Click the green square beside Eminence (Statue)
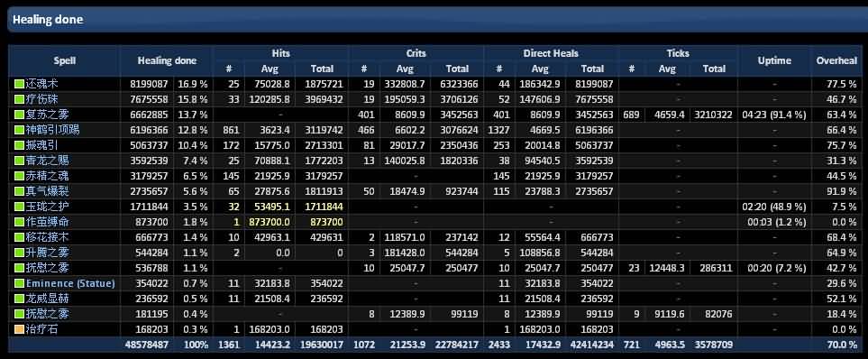 tap(19, 283)
